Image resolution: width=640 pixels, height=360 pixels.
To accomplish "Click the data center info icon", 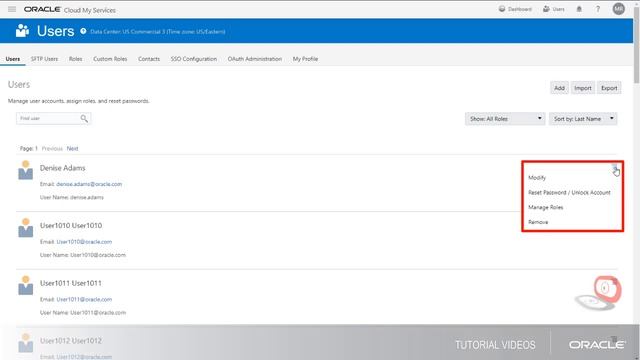I will click(83, 31).
